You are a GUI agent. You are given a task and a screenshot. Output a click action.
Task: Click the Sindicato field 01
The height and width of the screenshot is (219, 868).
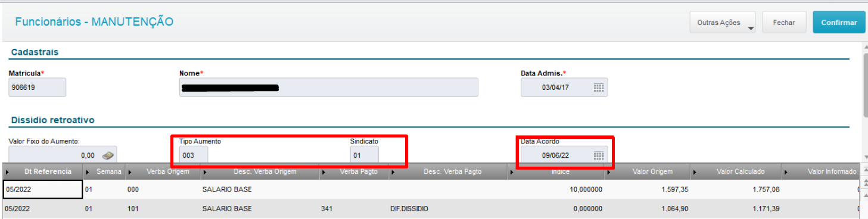point(365,155)
